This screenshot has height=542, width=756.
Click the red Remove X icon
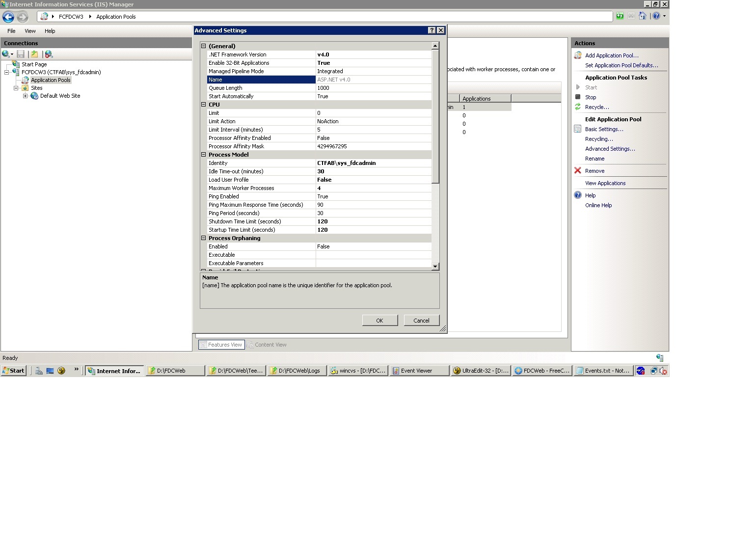[578, 171]
